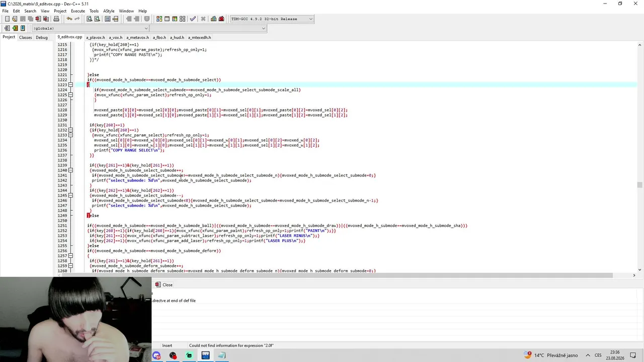Switch to the a_hud.h editor tab
Image resolution: width=644 pixels, height=362 pixels.
click(177, 38)
